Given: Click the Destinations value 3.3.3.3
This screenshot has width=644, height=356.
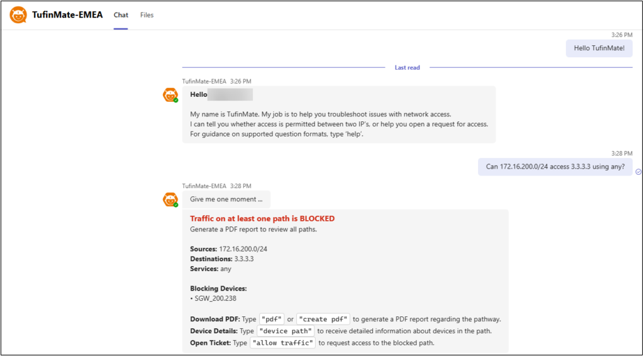Looking at the screenshot, I should [x=245, y=259].
